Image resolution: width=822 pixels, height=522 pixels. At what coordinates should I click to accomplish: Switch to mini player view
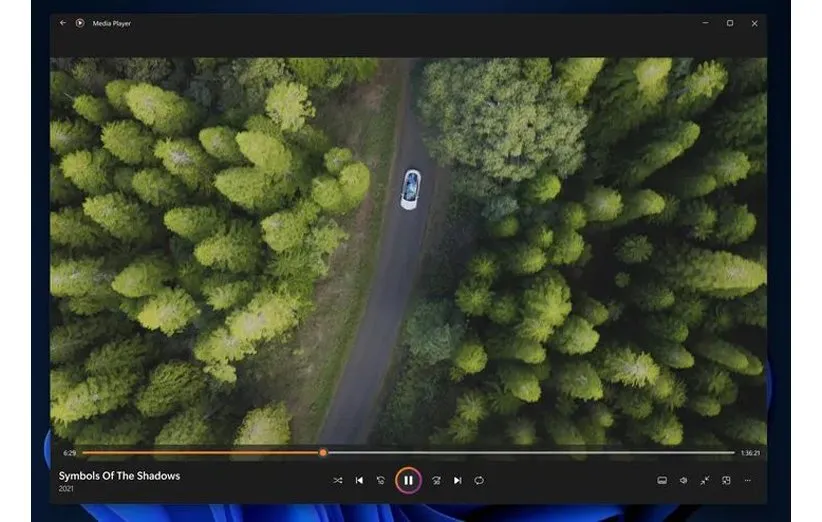[726, 480]
